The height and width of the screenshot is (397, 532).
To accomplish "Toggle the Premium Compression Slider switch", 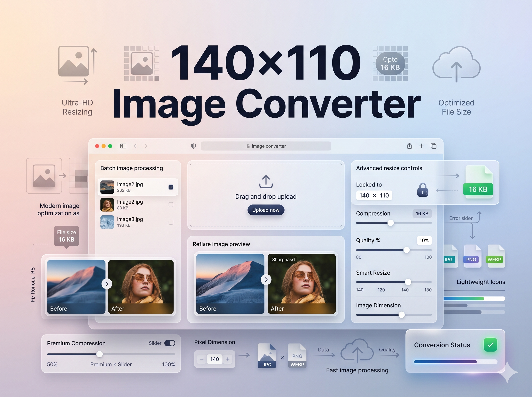I will tap(170, 343).
